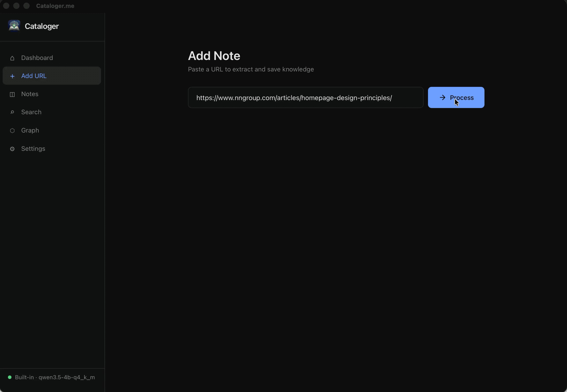This screenshot has width=567, height=392.
Task: Click the 'Paste a URL to extract' subtitle
Action: pyautogui.click(x=251, y=69)
